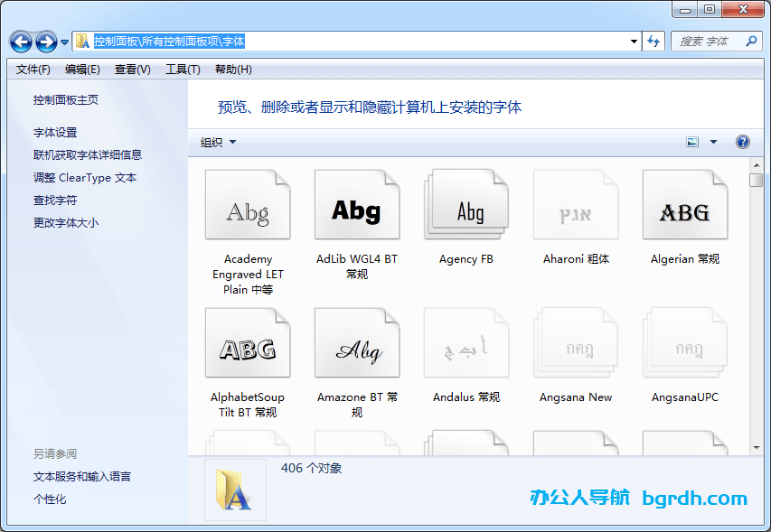Open the address bar dropdown arrow
This screenshot has height=532, width=771.
(633, 41)
